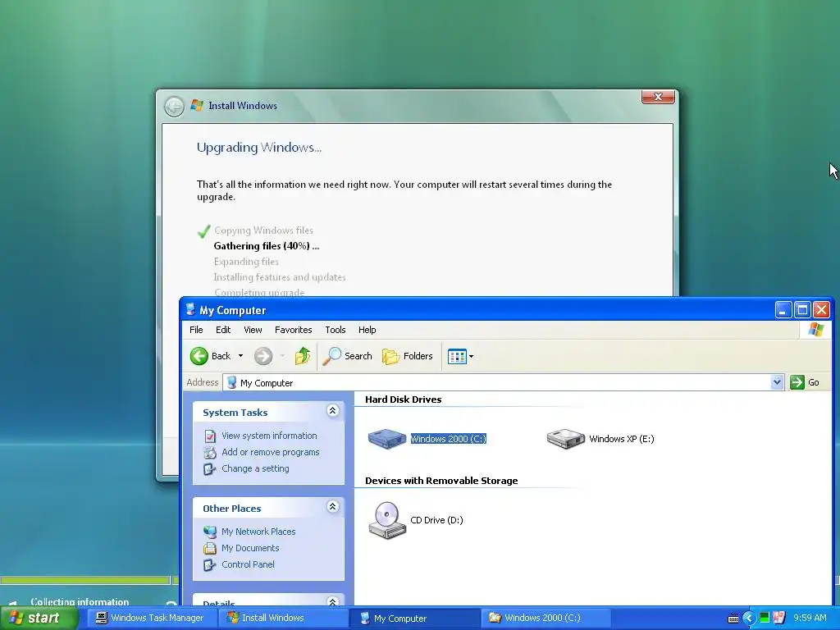Screen dimensions: 840x630
Task: Click the View system information icon
Action: pos(210,436)
